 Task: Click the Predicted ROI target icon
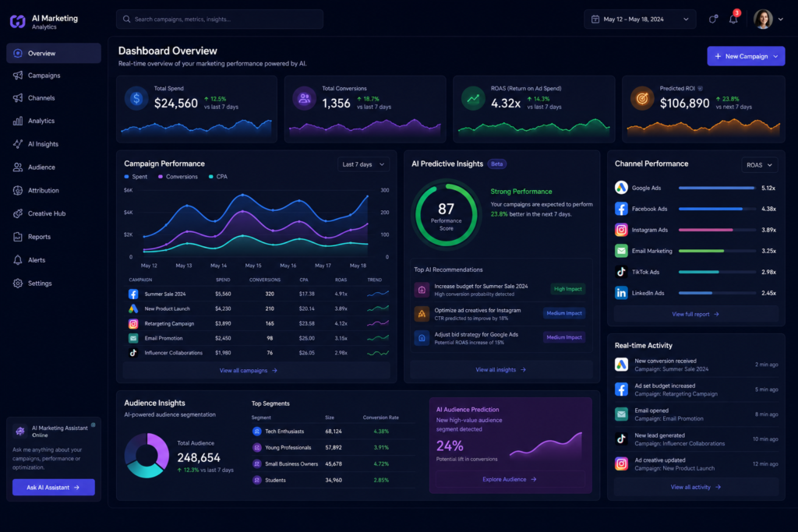click(x=642, y=99)
